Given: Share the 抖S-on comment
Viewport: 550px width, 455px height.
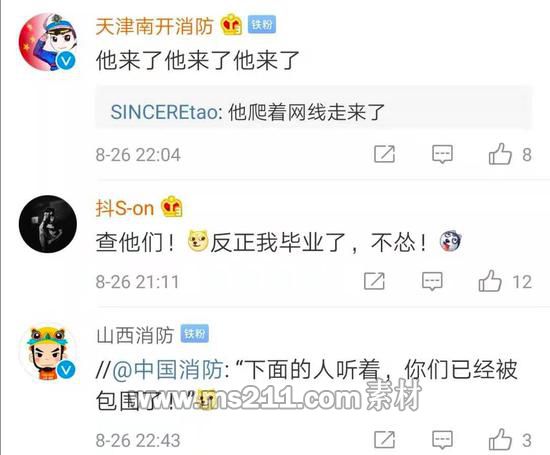Looking at the screenshot, I should (x=374, y=281).
